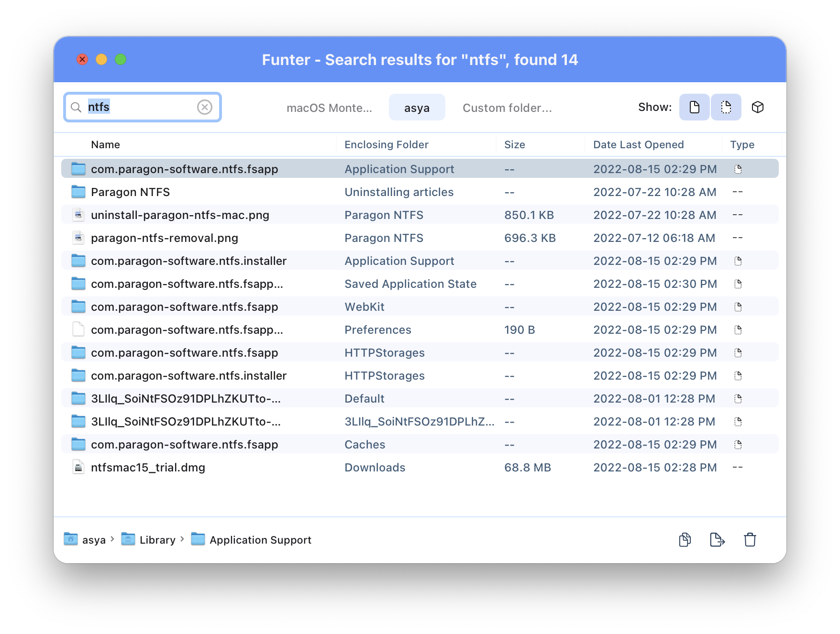Click hidden-type icon in Caches row

(738, 445)
